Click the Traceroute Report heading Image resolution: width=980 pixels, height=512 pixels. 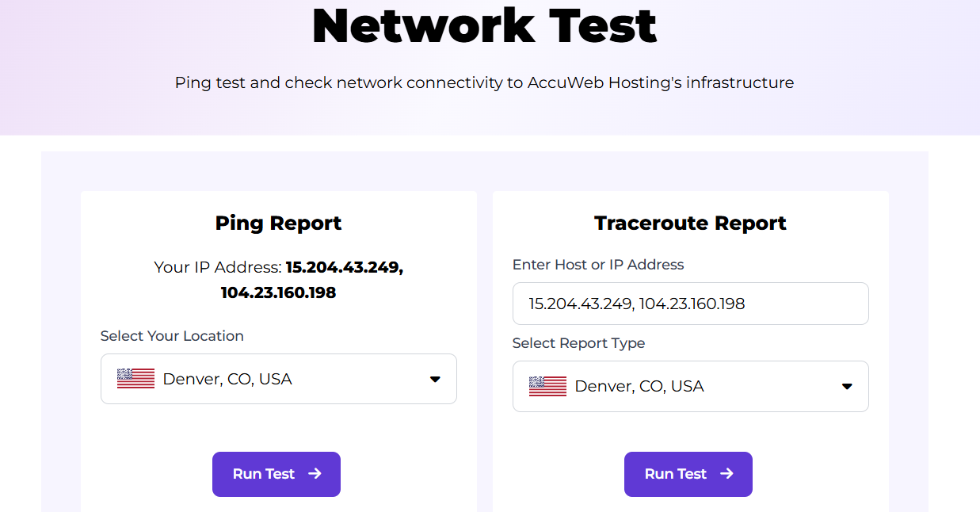pyautogui.click(x=691, y=224)
